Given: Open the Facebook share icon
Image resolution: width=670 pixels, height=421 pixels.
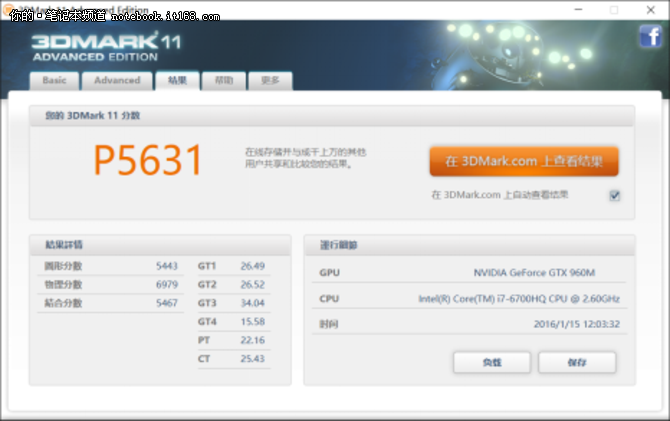Looking at the screenshot, I should pyautogui.click(x=649, y=38).
